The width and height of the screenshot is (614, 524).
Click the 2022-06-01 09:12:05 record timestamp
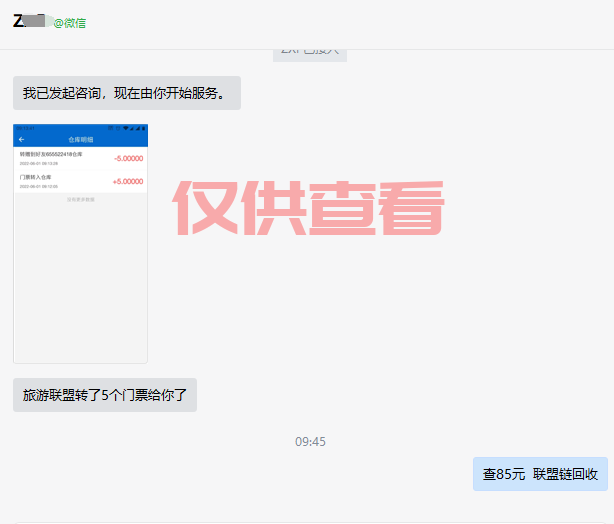39,186
